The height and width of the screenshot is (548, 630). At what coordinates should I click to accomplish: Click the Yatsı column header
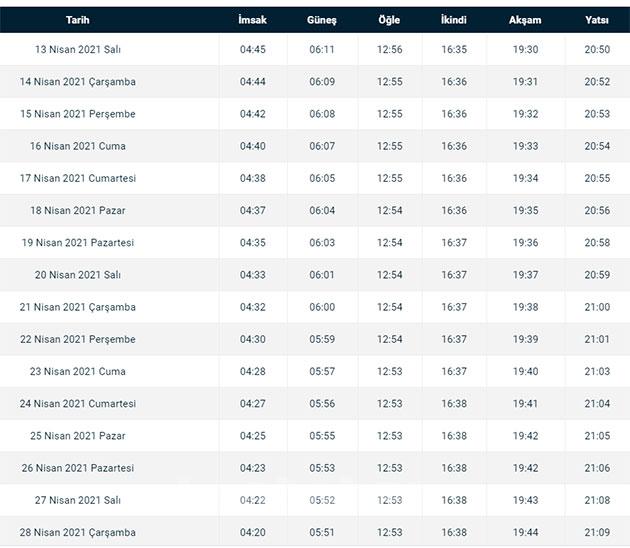click(x=597, y=20)
